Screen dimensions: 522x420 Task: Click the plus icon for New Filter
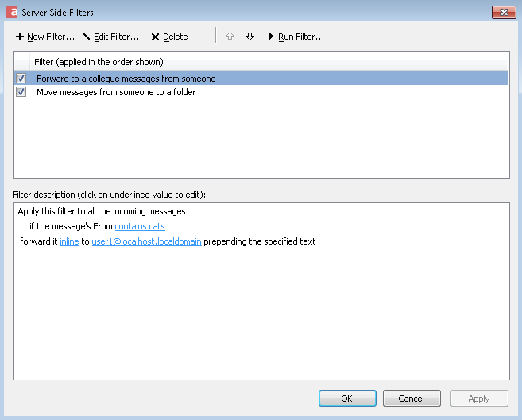click(x=20, y=37)
